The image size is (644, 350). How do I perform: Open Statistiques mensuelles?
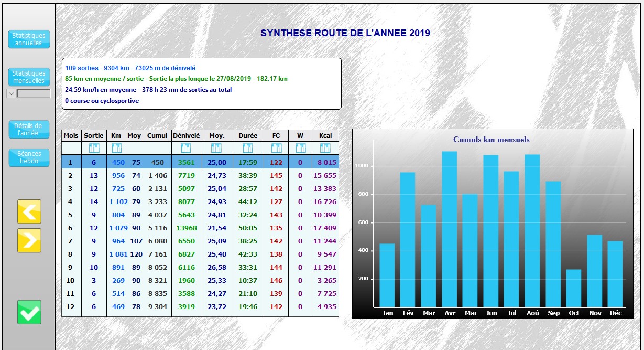(29, 77)
